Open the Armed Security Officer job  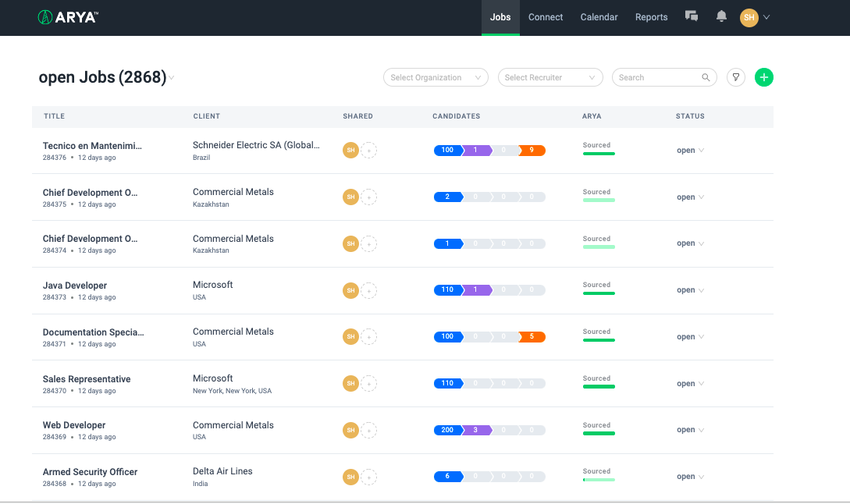point(90,472)
